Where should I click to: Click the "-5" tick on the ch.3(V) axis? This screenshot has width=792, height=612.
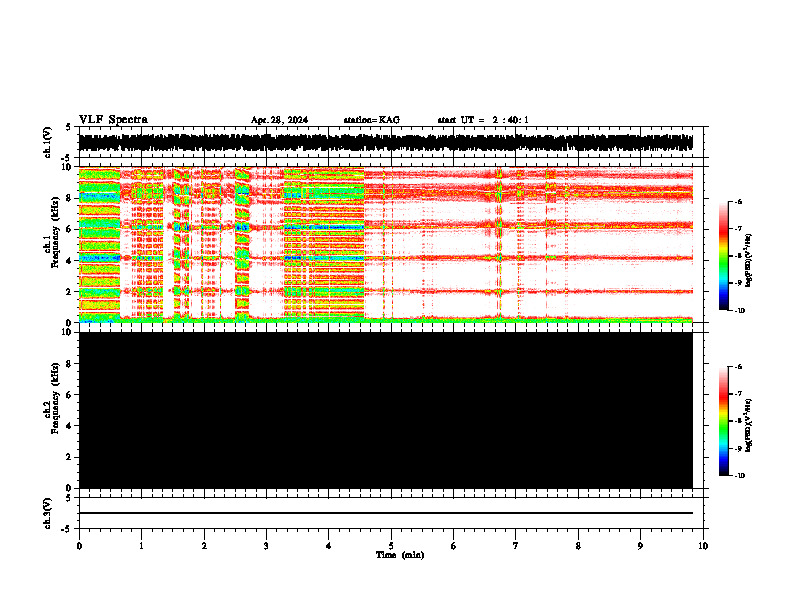click(66, 528)
